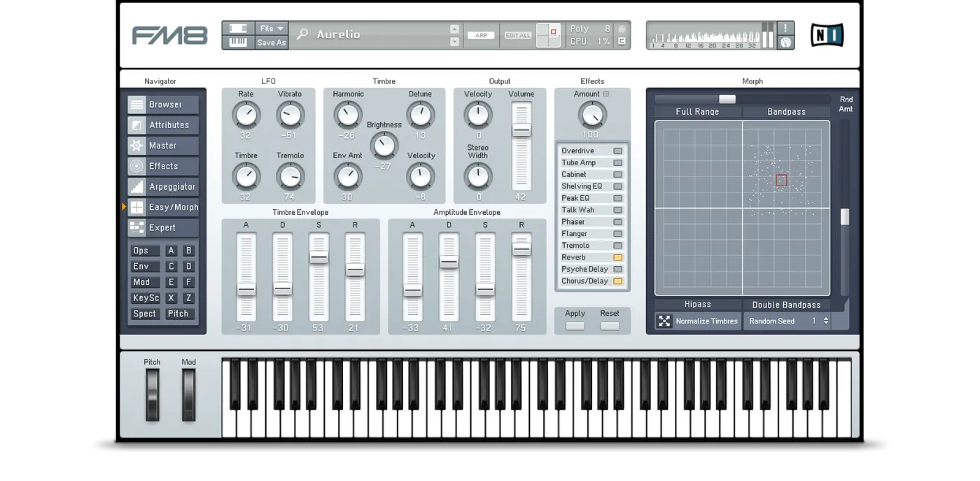The height and width of the screenshot is (481, 980).
Task: Click the small icon next to Effects Amount
Action: (x=606, y=94)
